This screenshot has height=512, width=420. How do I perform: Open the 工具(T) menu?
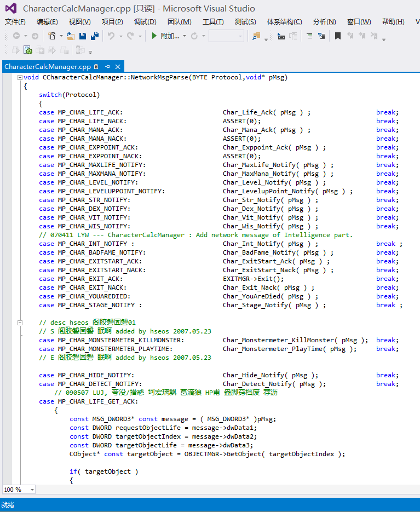tap(213, 22)
